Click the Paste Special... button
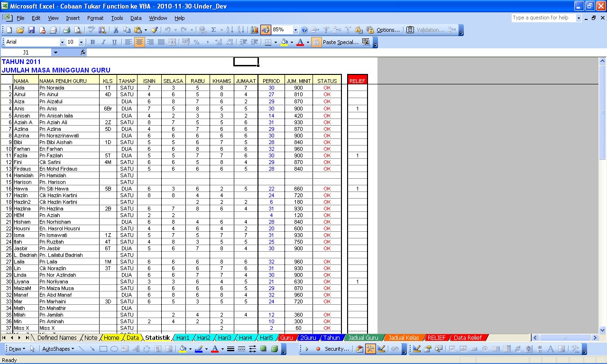This screenshot has width=607, height=364. 340,42
